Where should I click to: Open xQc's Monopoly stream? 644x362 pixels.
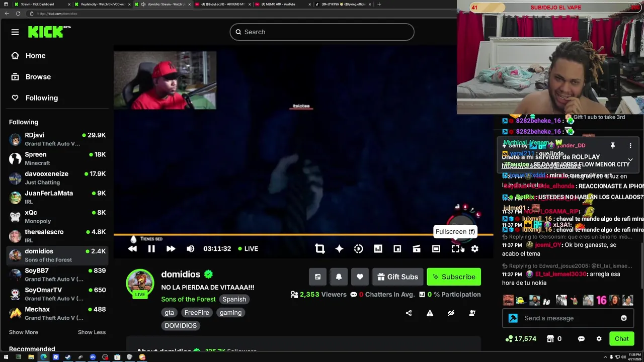[57, 217]
